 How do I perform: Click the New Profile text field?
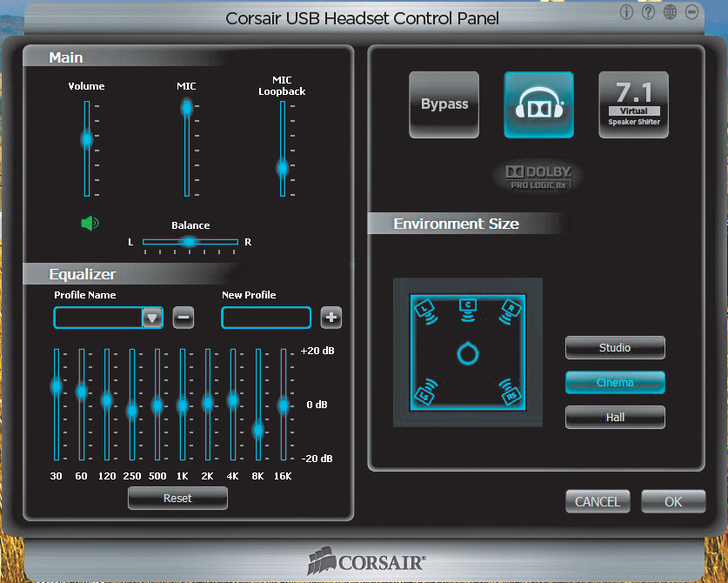[266, 318]
